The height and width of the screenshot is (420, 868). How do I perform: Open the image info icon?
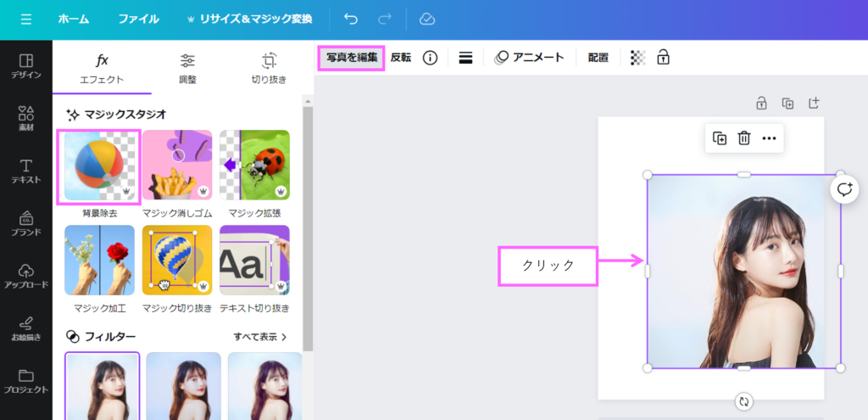430,58
